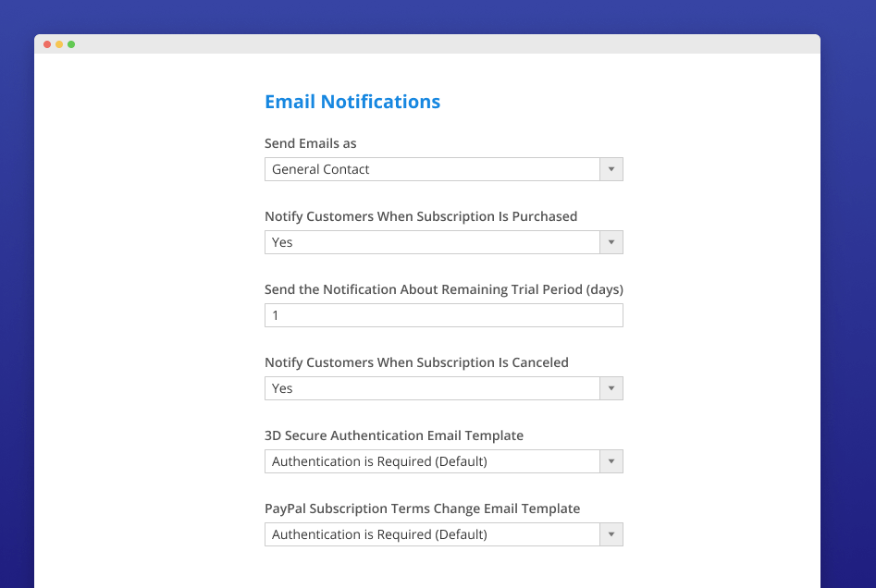Click arrow of 3D Secure template select
Viewport: 876px width, 588px height.
[x=611, y=461]
